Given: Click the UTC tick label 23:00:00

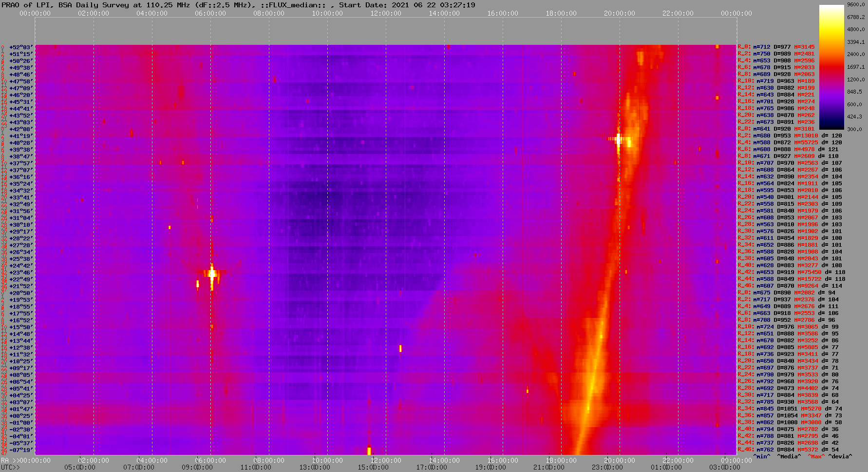Looking at the screenshot, I should 606,468.
